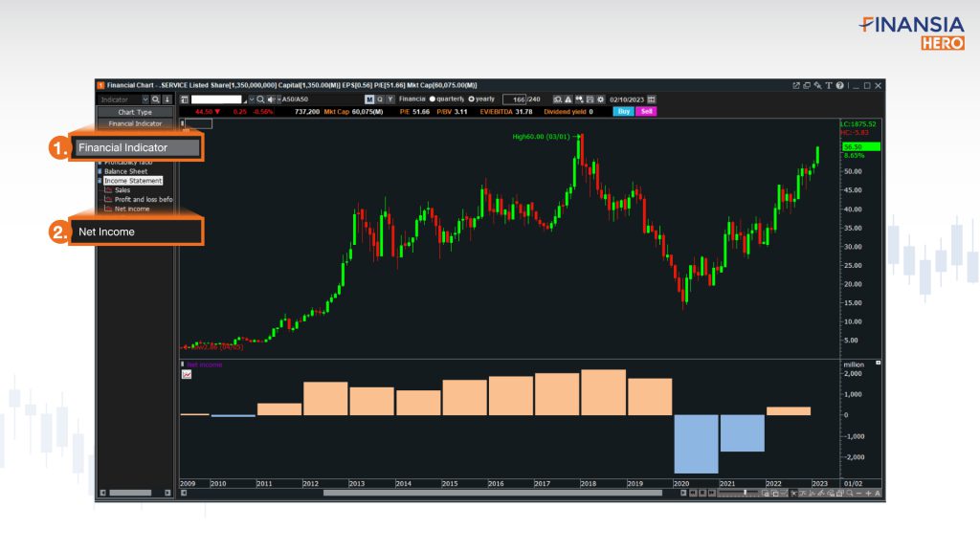Click the horizontal chart scrollbar thumb
The image size is (980, 551).
(493, 493)
